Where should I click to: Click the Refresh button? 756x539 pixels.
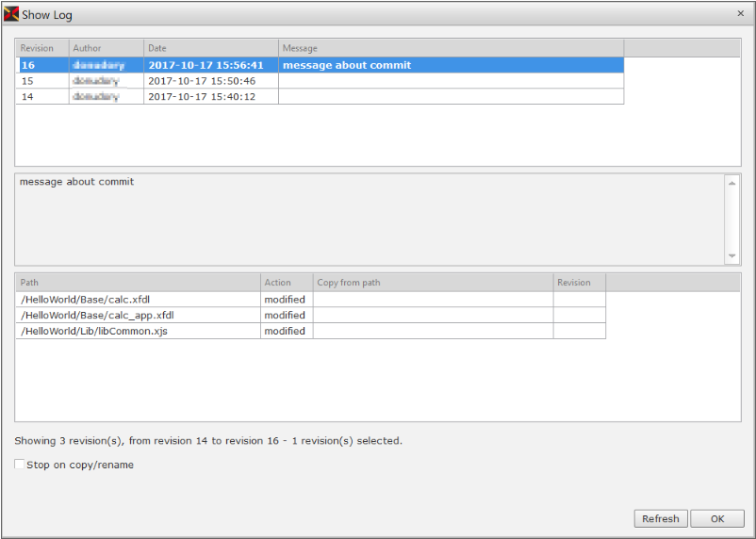pos(660,518)
